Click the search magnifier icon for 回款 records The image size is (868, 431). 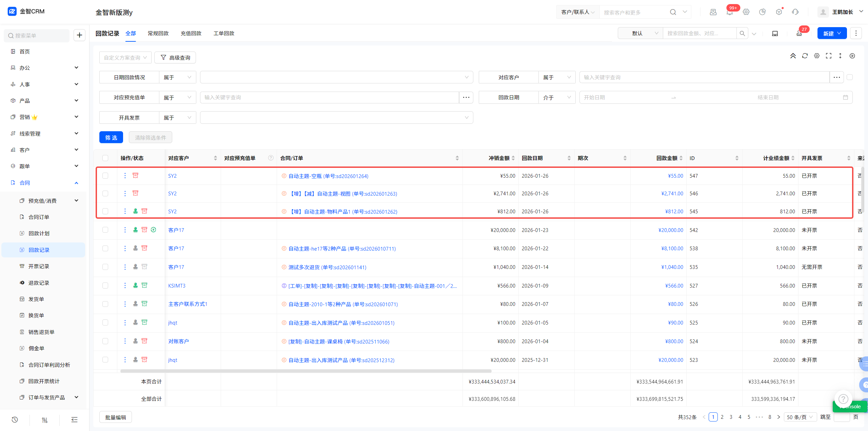pos(742,34)
